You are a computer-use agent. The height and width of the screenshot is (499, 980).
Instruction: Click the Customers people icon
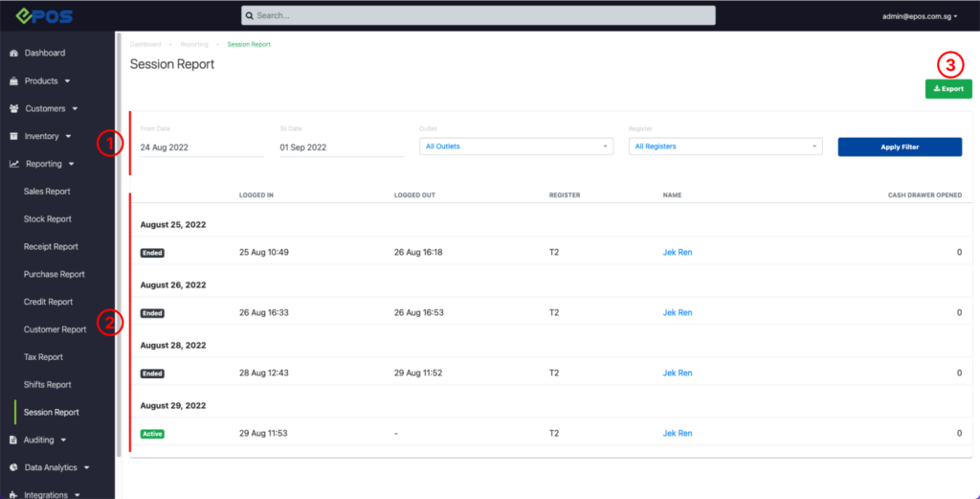coord(14,108)
